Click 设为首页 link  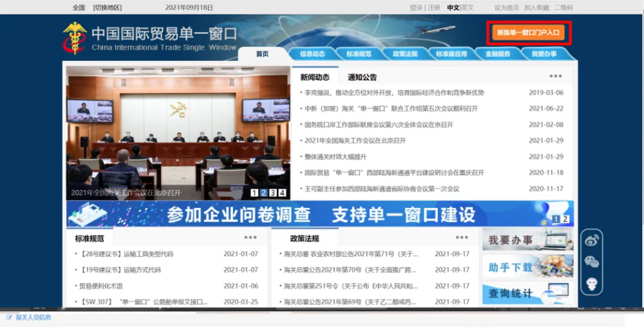507,8
